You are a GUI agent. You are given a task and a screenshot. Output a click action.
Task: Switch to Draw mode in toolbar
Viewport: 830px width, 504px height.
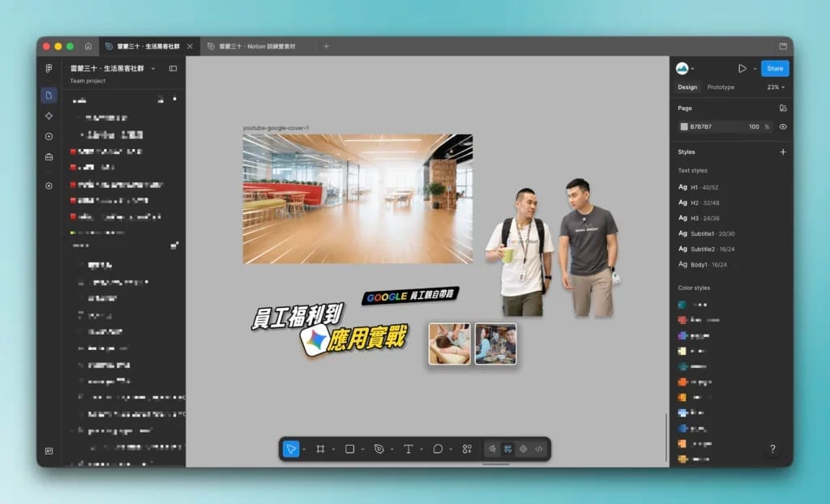click(492, 449)
